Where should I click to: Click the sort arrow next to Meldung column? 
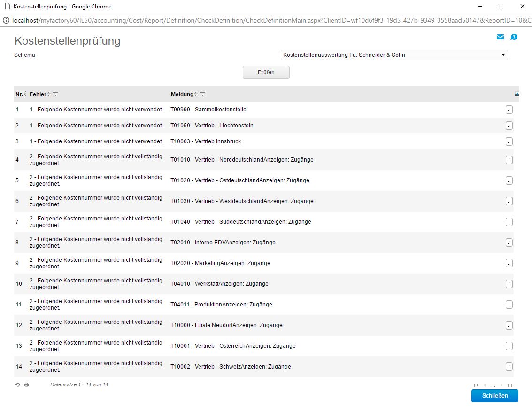point(196,94)
